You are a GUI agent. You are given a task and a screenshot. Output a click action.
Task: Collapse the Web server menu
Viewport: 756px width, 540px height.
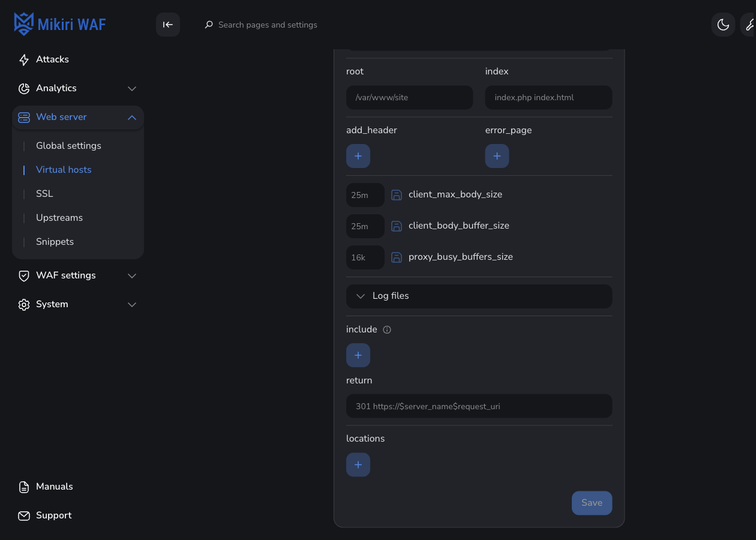click(x=78, y=117)
